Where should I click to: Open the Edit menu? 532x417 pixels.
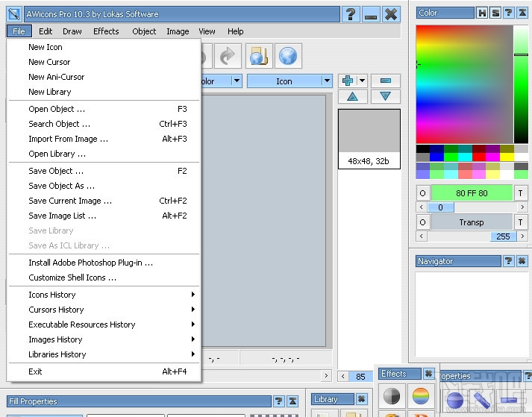coord(46,31)
